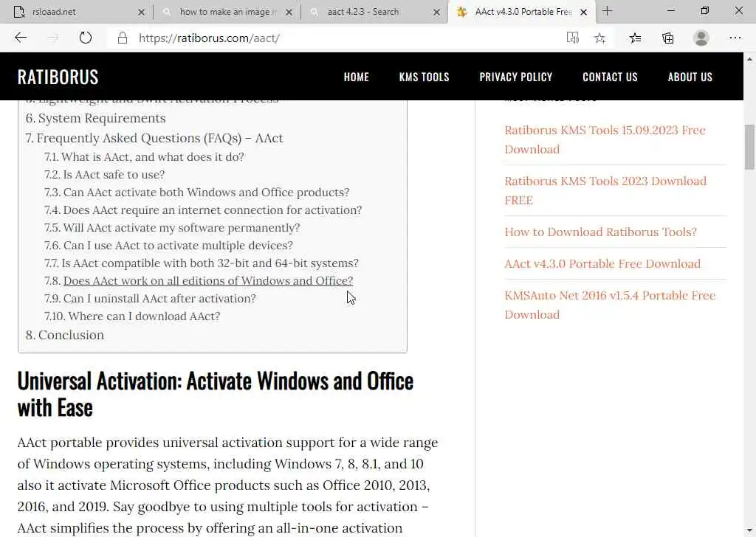Open '7.6. Can I use AAct' link
The height and width of the screenshot is (537, 756).
(168, 246)
